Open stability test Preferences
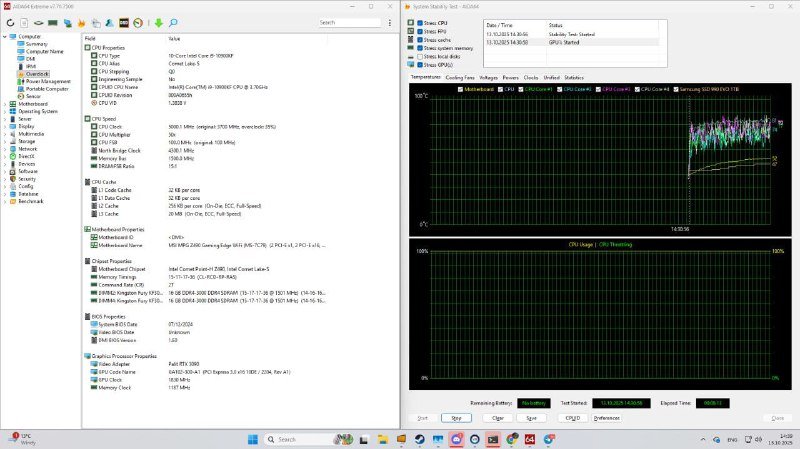Image resolution: width=800 pixels, height=449 pixels. pos(606,418)
